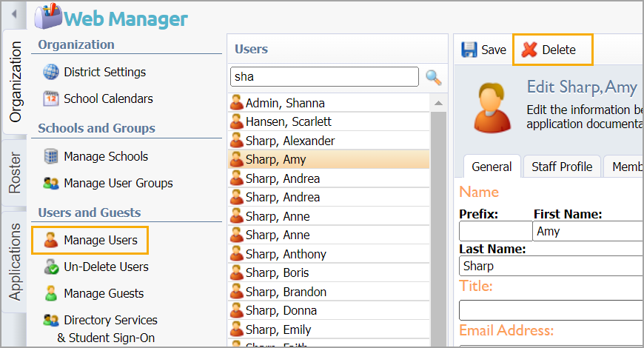Image resolution: width=644 pixels, height=348 pixels.
Task: Click user icon beside Hansen, Scarlett
Action: 236,121
